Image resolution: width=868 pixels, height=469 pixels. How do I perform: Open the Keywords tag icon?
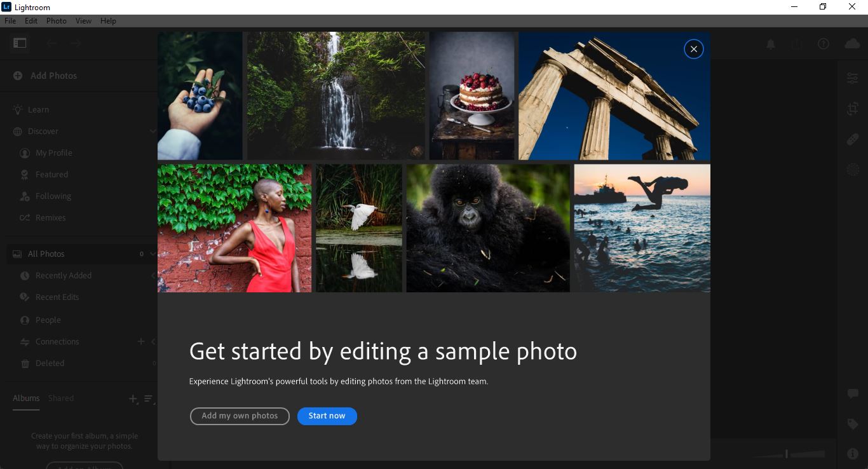point(853,424)
